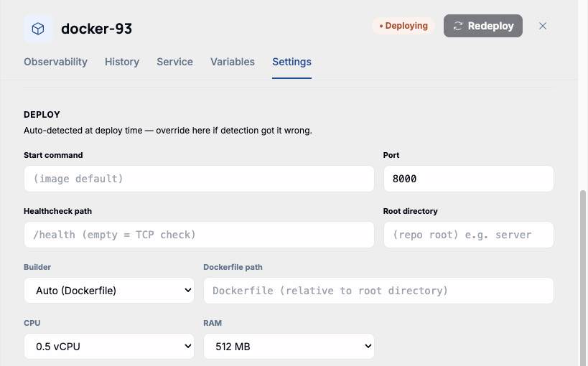
Task: Click the Healthcheck path input
Action: [199, 235]
